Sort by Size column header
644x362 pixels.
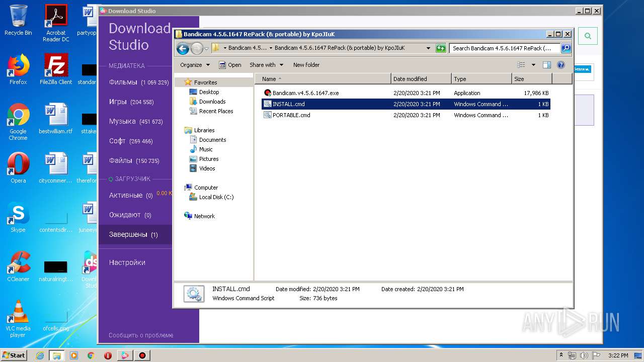point(532,79)
